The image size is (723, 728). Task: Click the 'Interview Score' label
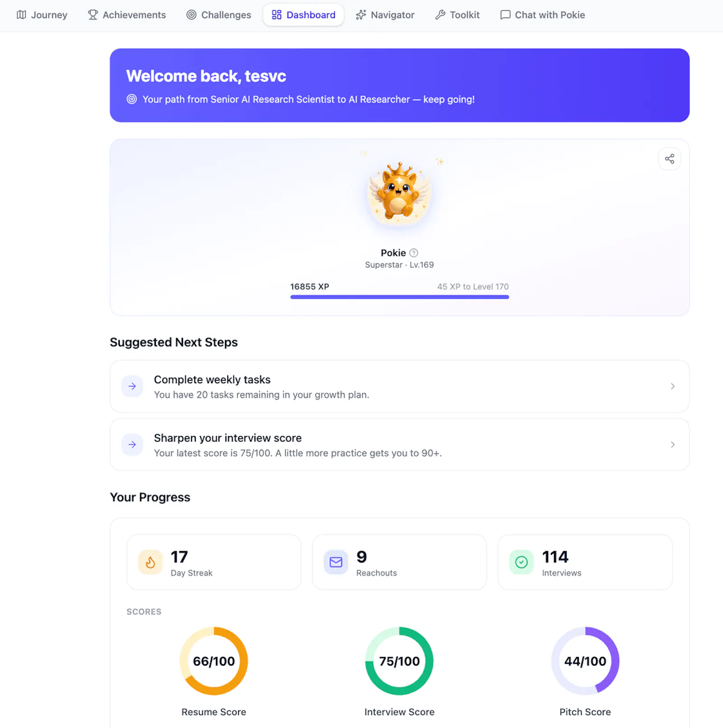399,712
